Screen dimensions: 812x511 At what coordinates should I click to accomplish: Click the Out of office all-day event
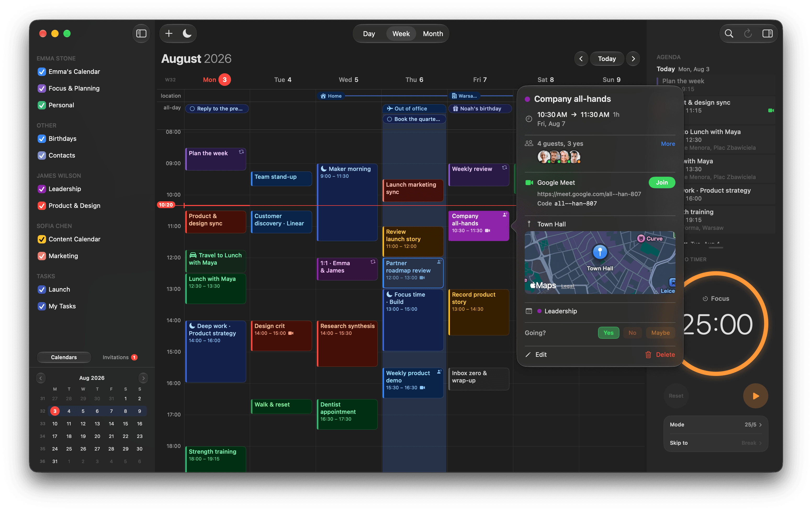click(414, 108)
